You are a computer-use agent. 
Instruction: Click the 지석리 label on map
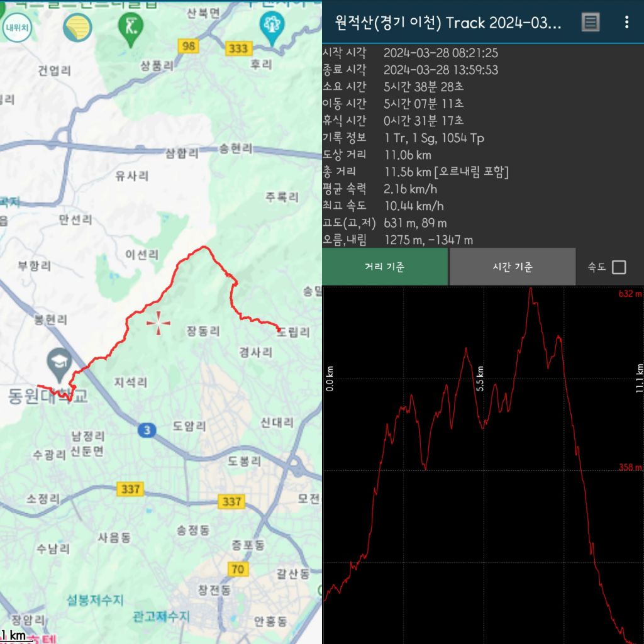click(x=130, y=382)
